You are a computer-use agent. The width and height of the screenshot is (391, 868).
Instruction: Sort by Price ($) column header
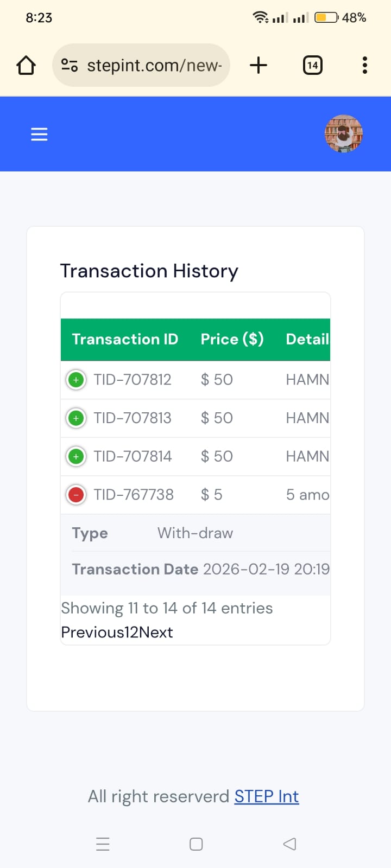pos(232,339)
